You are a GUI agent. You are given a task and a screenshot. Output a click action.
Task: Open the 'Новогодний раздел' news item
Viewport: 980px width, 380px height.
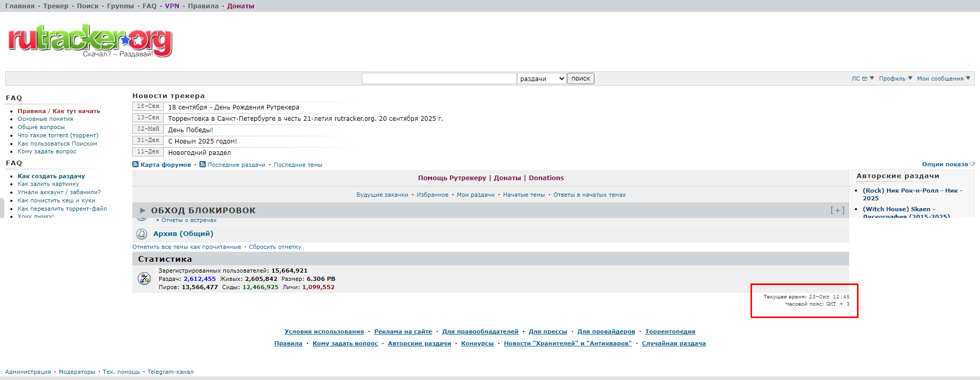200,153
